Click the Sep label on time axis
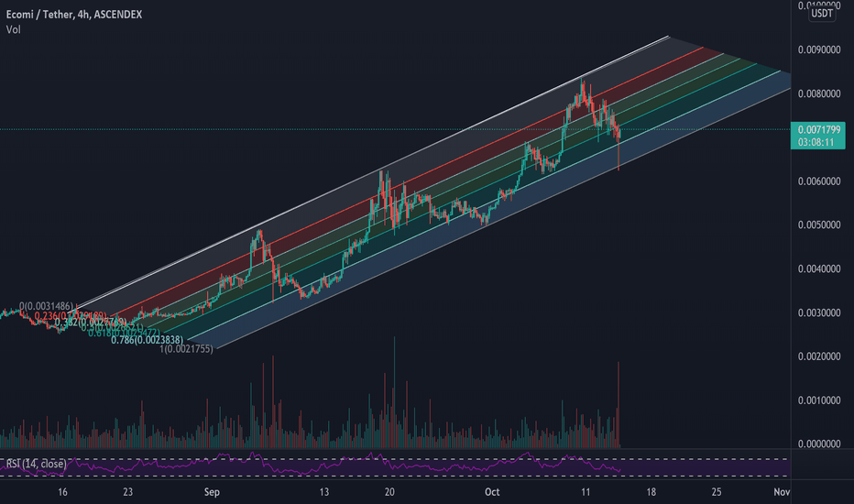Viewport: 854px width, 504px height. pyautogui.click(x=212, y=492)
